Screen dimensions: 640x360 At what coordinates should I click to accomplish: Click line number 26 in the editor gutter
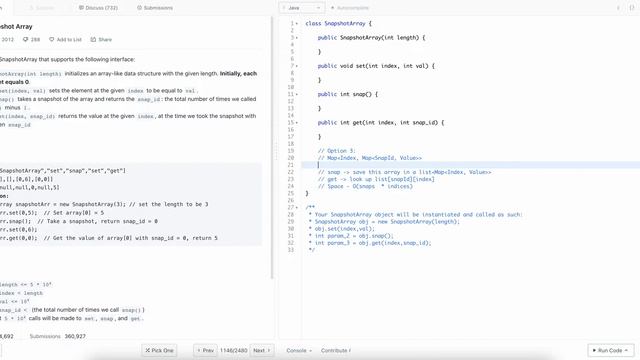291,200
